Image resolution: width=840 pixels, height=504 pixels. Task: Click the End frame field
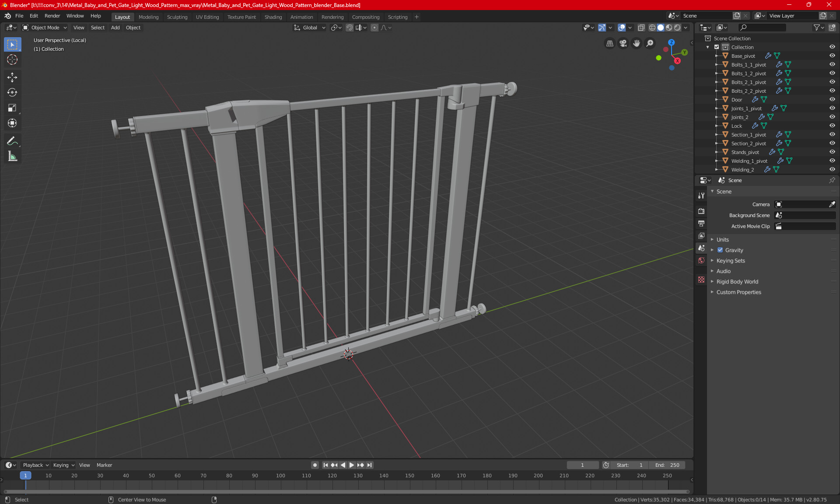(x=667, y=465)
